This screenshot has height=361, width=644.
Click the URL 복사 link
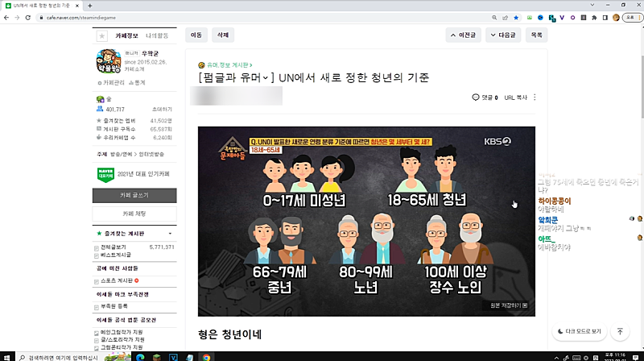click(x=515, y=98)
